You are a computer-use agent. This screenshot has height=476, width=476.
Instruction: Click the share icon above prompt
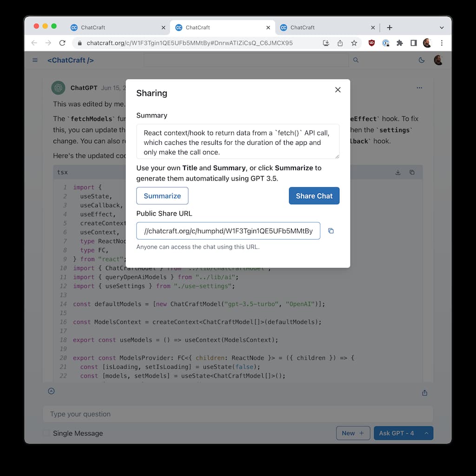click(x=424, y=393)
